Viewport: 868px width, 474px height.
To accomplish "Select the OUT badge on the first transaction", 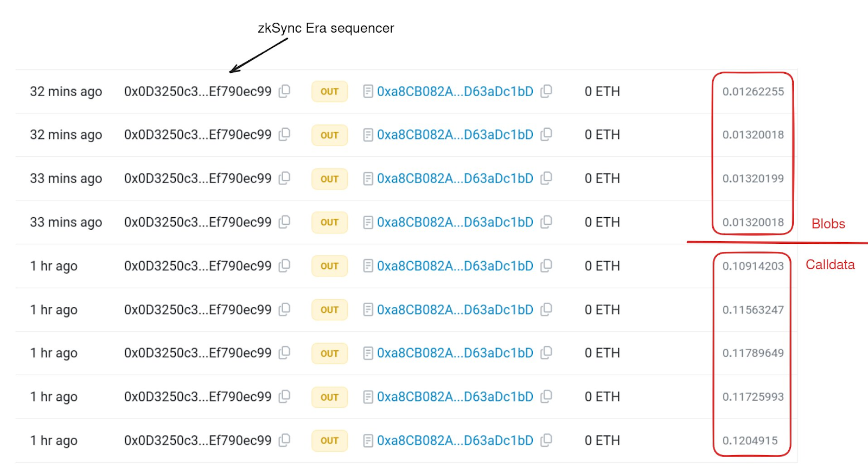I will [329, 91].
